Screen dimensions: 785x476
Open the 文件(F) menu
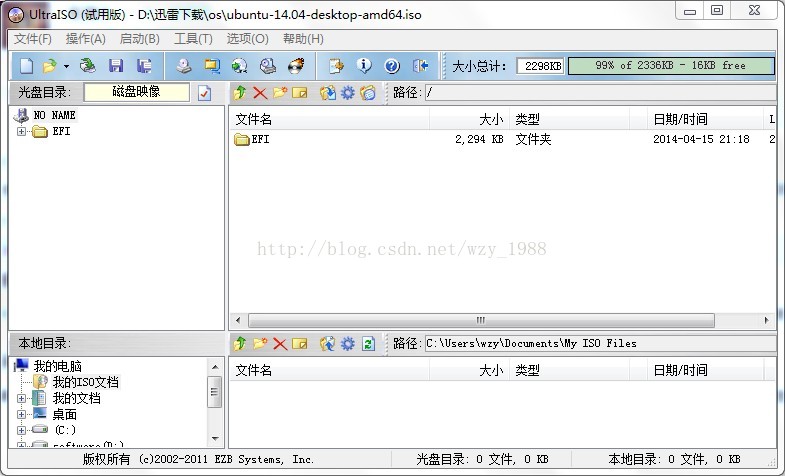pyautogui.click(x=33, y=39)
